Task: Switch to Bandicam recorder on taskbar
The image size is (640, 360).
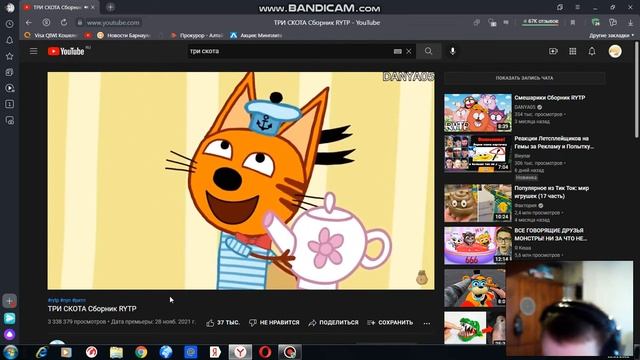Action: [290, 352]
